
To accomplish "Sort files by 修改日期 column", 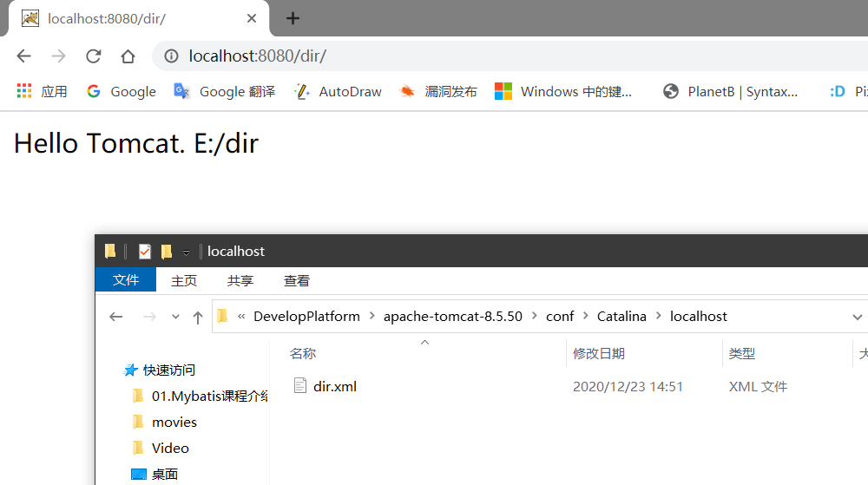I will [x=599, y=354].
